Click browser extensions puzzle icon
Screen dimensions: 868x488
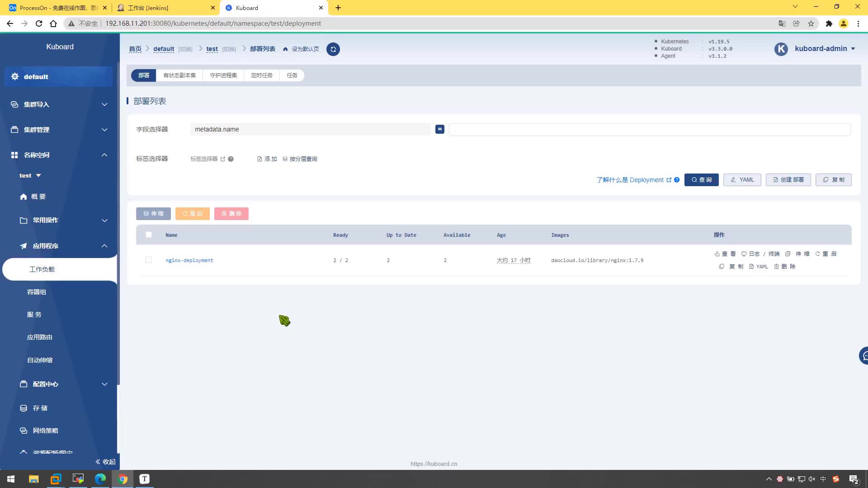click(x=829, y=23)
